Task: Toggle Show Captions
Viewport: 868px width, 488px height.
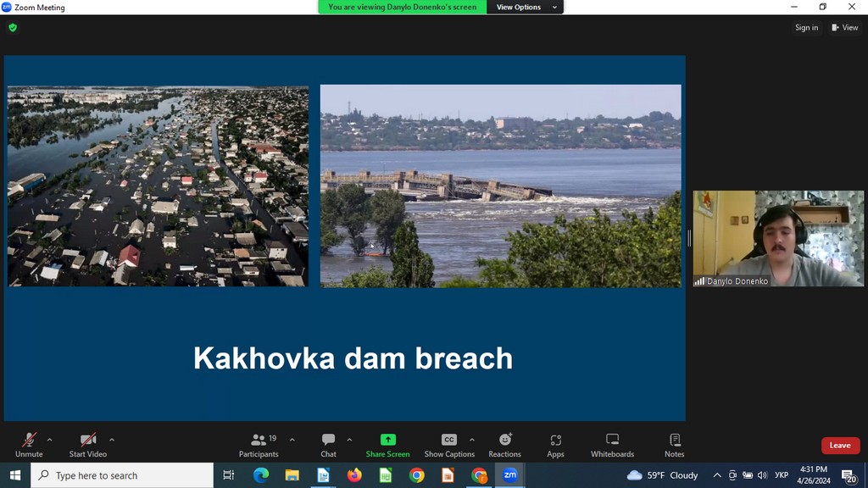Action: pyautogui.click(x=449, y=445)
